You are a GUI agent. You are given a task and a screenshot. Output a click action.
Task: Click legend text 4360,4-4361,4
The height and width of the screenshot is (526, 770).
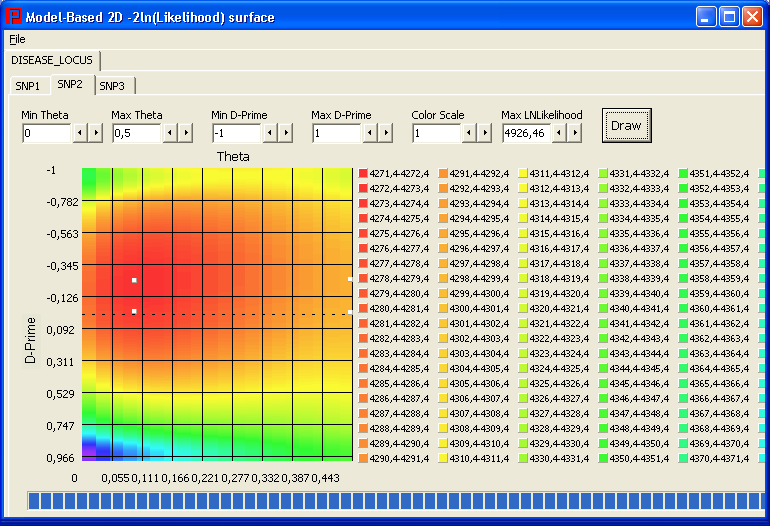[719, 308]
